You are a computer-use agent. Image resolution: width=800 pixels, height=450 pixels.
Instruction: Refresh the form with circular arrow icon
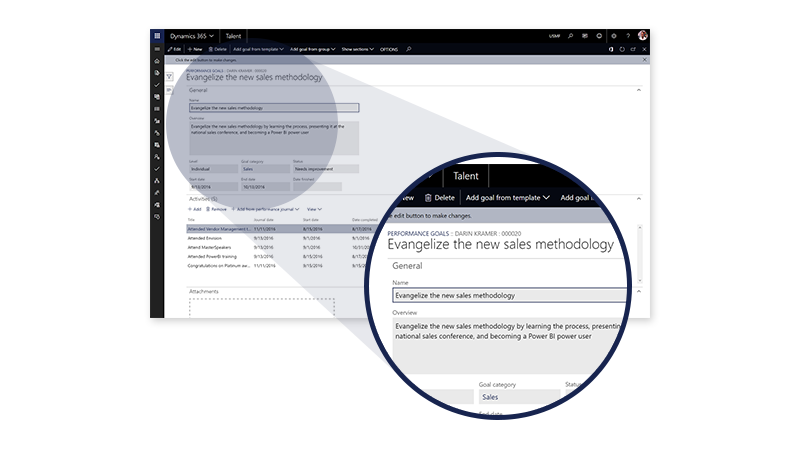(x=622, y=49)
